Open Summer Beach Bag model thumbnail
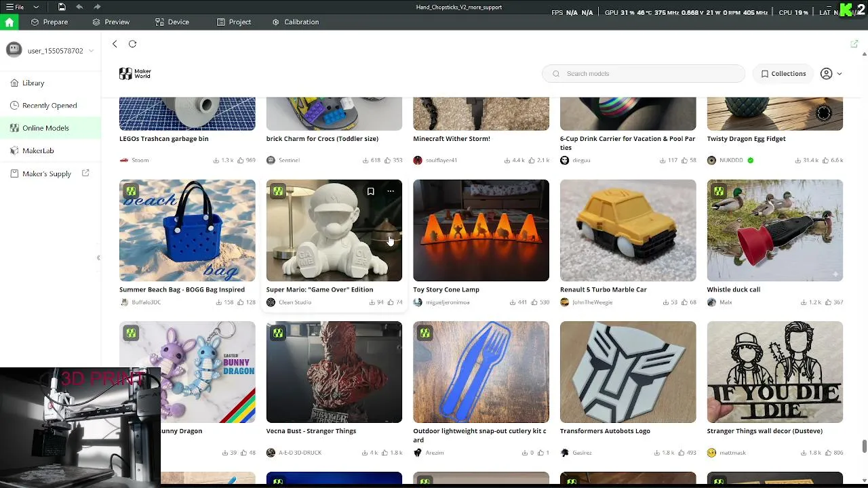 (x=187, y=230)
